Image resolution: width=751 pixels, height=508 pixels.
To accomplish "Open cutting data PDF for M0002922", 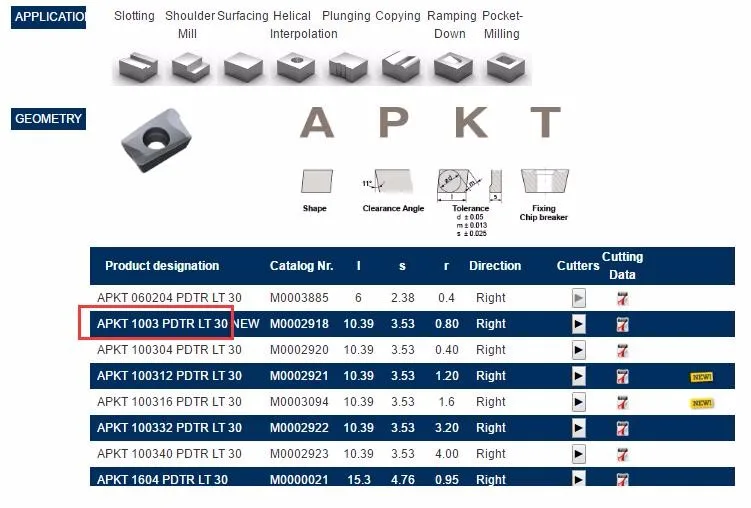I will coord(622,428).
